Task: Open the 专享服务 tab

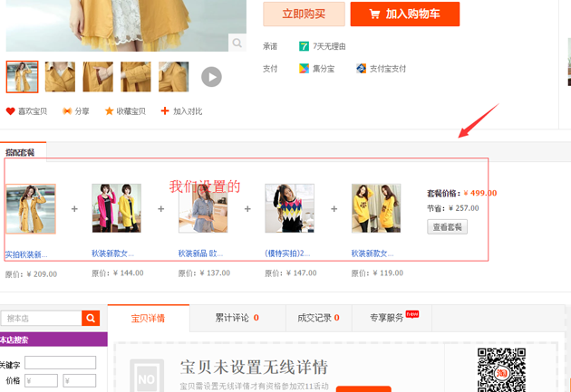Action: pyautogui.click(x=392, y=318)
